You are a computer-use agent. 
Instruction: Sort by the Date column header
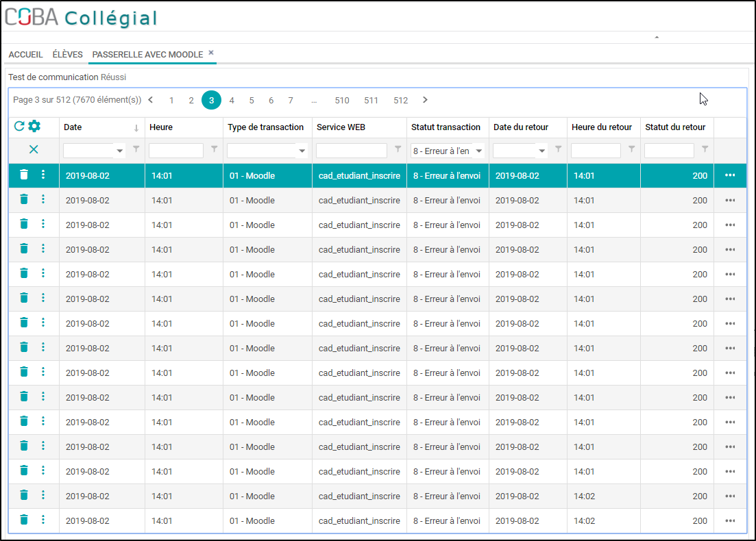tap(73, 127)
